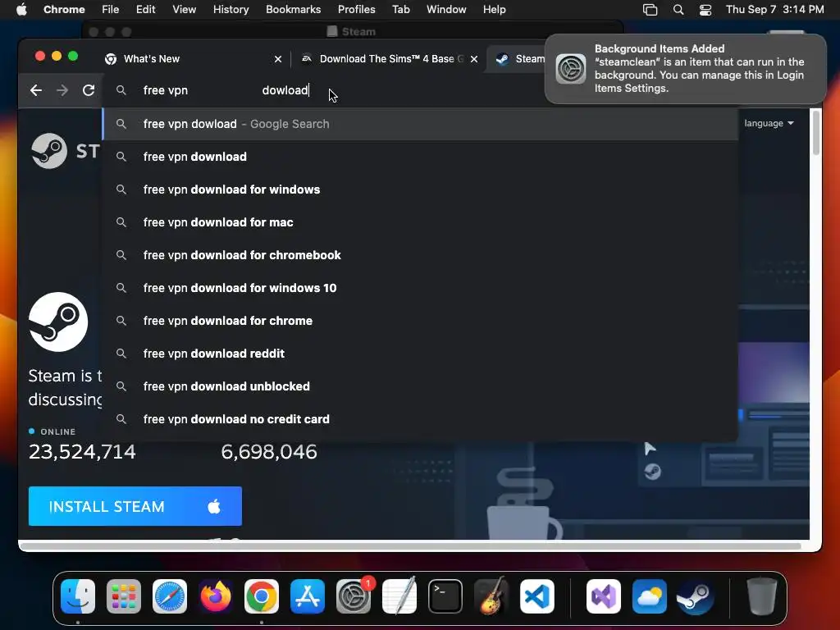Open Control Center in menu bar
Viewport: 840px width, 630px height.
click(705, 10)
